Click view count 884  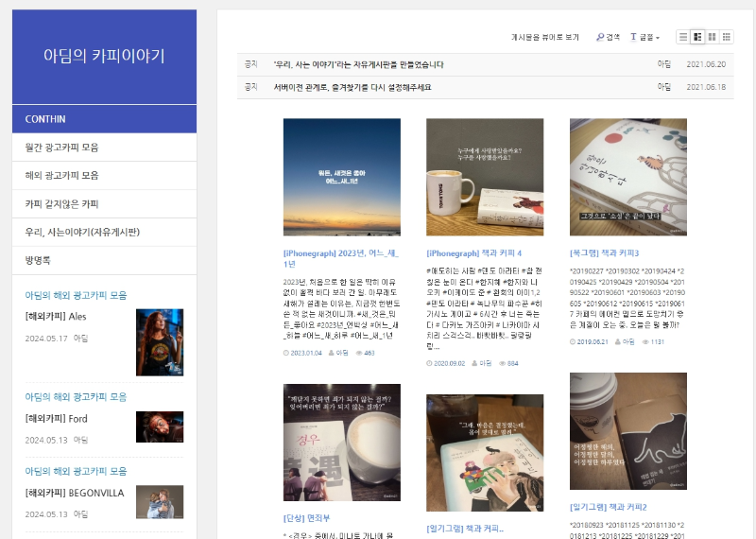tap(508, 363)
